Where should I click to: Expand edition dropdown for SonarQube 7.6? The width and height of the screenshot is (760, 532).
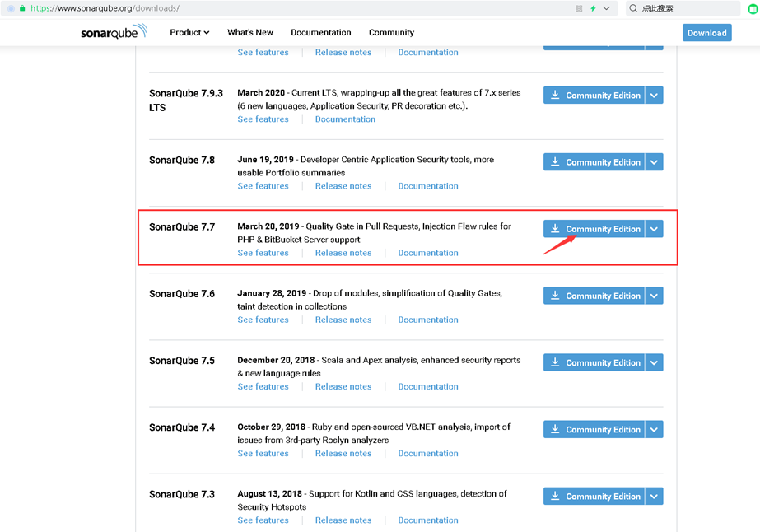[x=655, y=296]
